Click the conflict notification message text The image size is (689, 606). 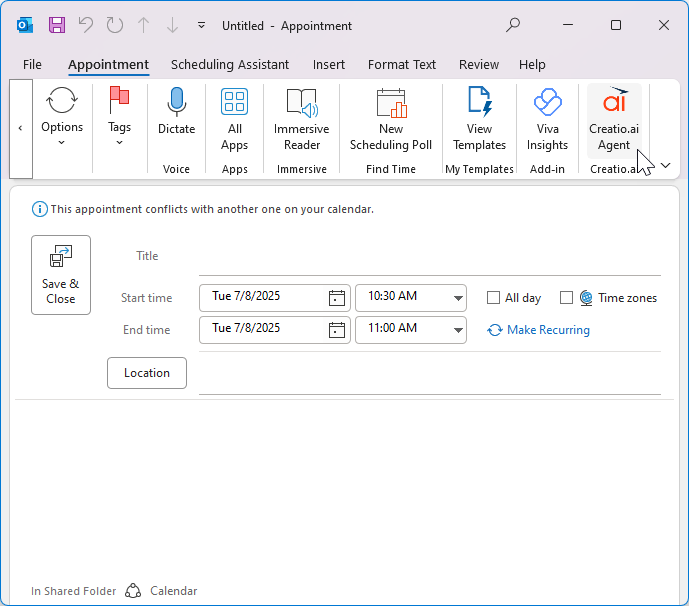[x=212, y=209]
